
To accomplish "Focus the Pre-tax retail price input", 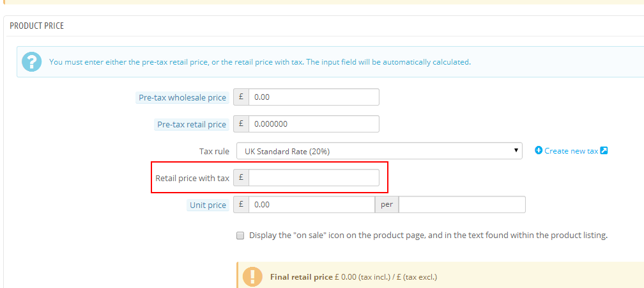I will 313,124.
